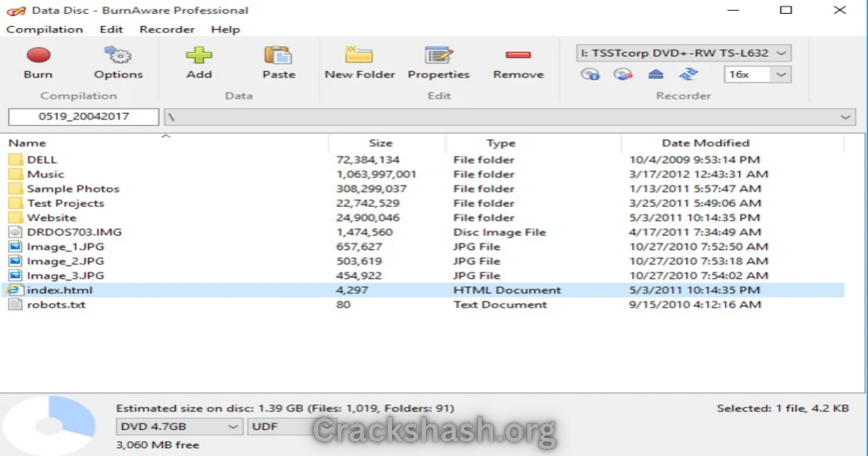Click the BurnAware title bar app icon

[16, 11]
